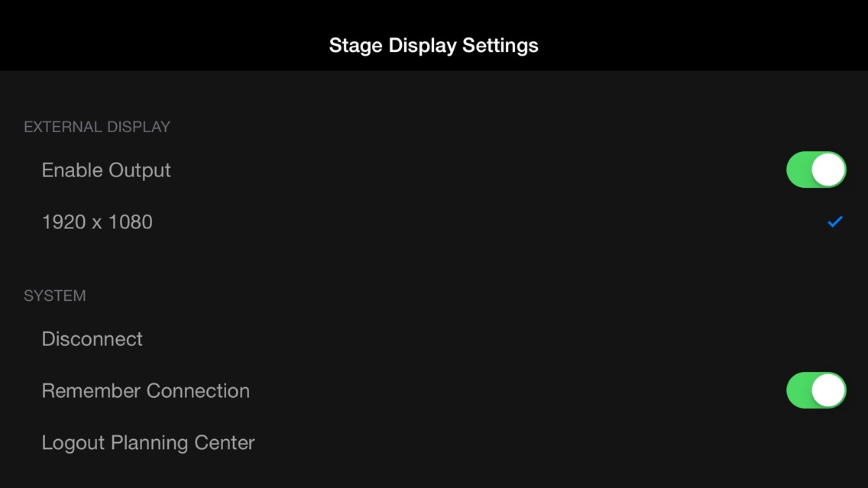Image resolution: width=868 pixels, height=488 pixels.
Task: Click the Enable Output toggle knob
Action: [827, 170]
